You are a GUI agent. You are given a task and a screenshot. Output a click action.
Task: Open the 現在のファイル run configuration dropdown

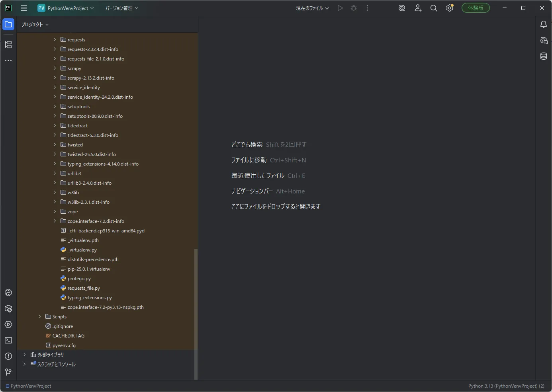[x=312, y=8]
